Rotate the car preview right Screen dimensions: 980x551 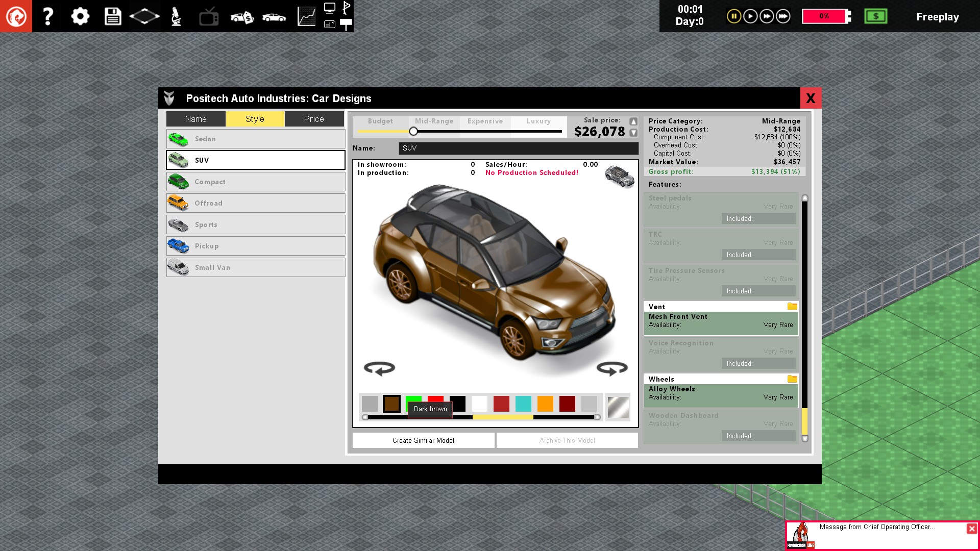click(612, 368)
